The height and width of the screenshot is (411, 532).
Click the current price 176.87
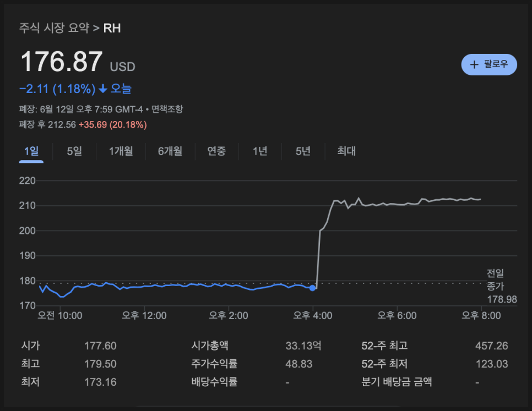click(x=62, y=61)
